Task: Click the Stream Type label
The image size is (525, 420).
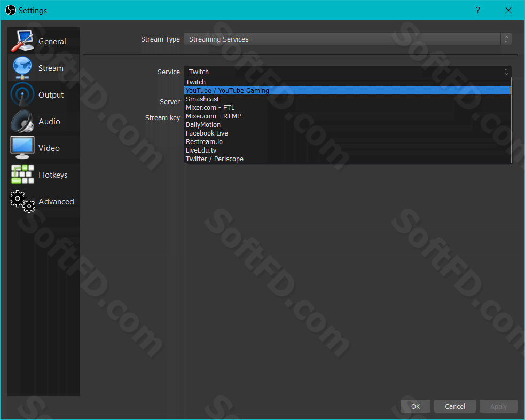Action: [160, 39]
